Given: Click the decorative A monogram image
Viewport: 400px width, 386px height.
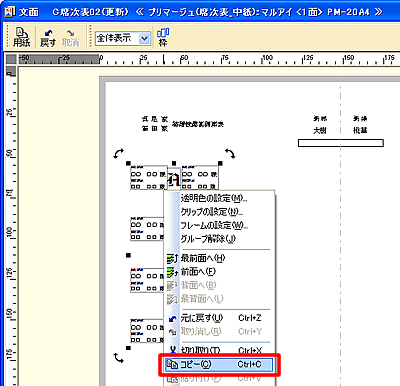Looking at the screenshot, I should coord(174,179).
